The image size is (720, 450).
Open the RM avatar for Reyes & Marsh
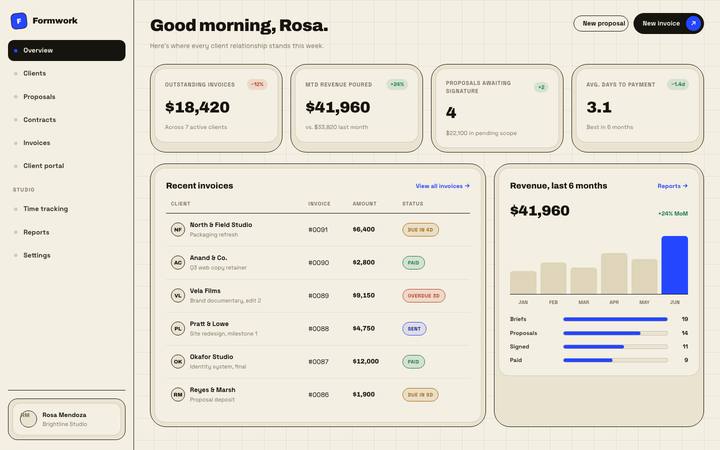click(x=178, y=394)
